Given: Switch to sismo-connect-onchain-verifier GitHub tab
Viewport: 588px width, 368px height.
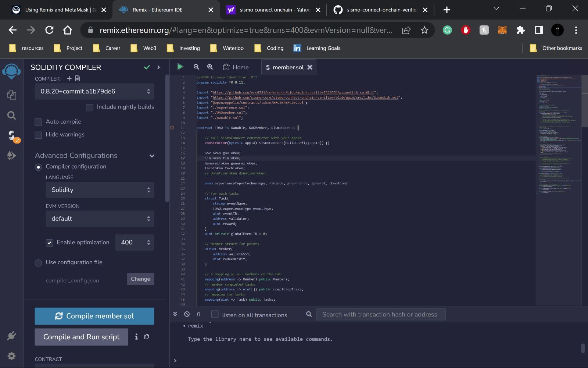Looking at the screenshot, I should point(380,10).
